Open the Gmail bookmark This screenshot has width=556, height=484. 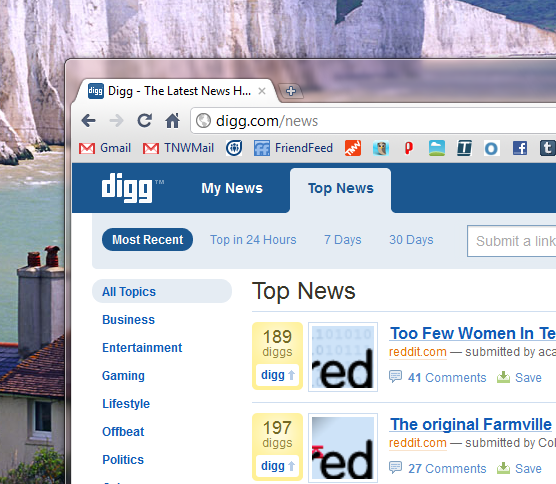pyautogui.click(x=105, y=148)
